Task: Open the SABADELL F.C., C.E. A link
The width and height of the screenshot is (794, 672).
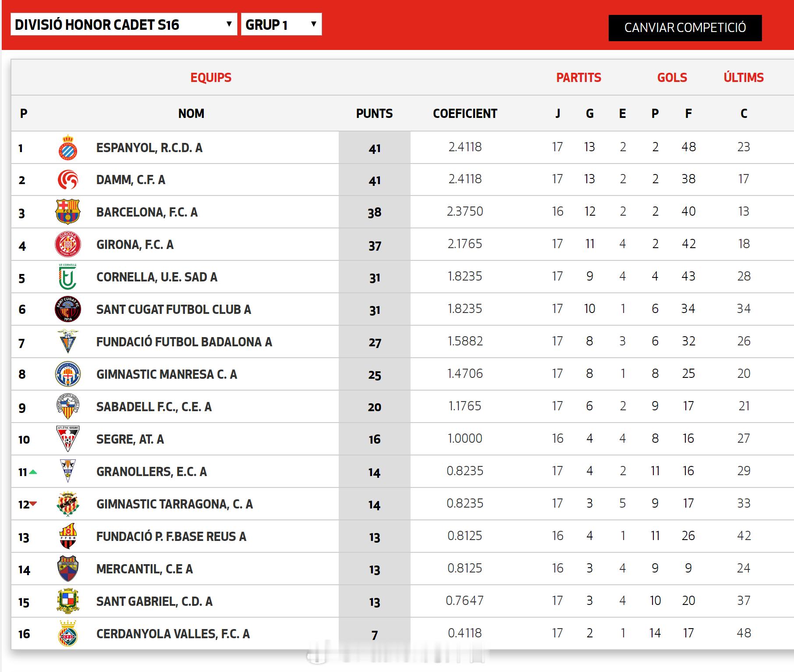Action: click(x=154, y=407)
